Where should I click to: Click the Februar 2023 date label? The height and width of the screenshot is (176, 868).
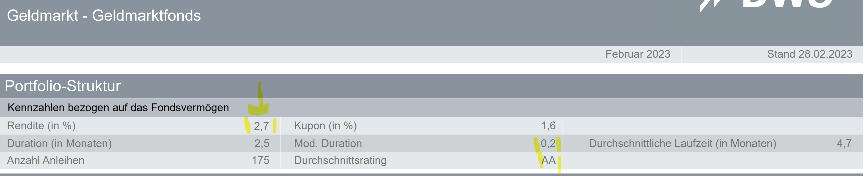[638, 54]
